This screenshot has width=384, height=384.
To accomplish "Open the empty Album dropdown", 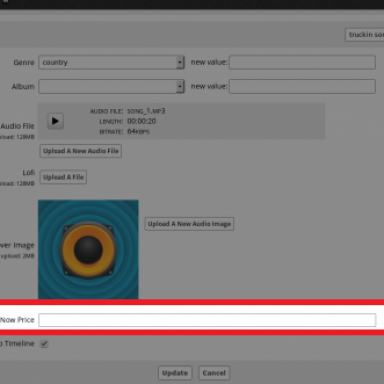I will [111, 86].
